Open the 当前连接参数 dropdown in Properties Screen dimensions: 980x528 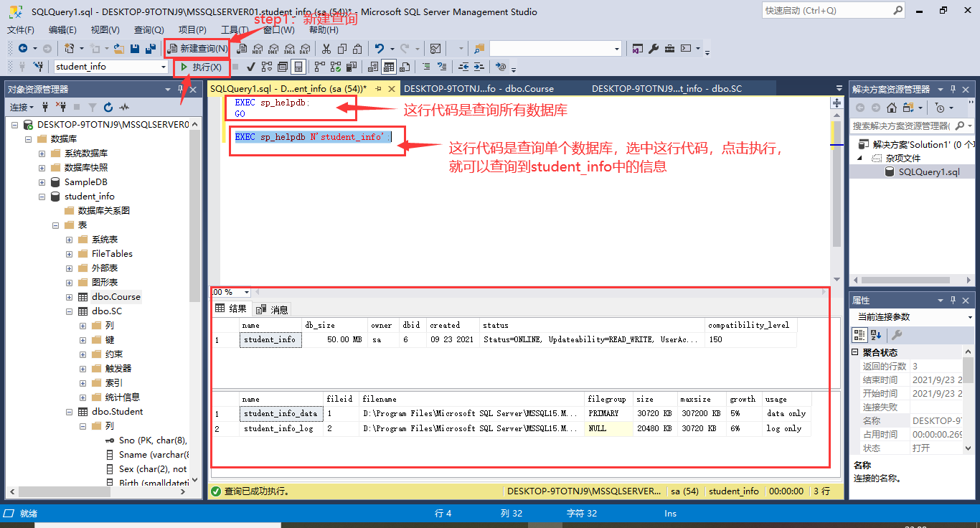coord(970,317)
